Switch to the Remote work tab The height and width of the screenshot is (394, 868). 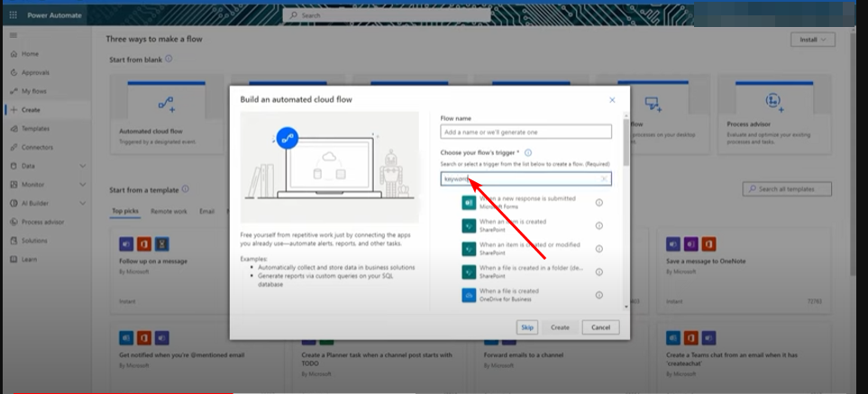click(169, 211)
